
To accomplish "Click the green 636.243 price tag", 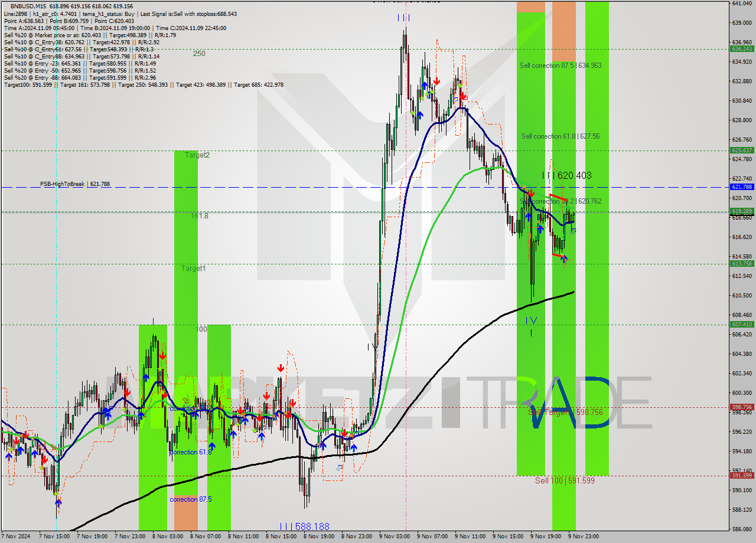I will pyautogui.click(x=742, y=48).
